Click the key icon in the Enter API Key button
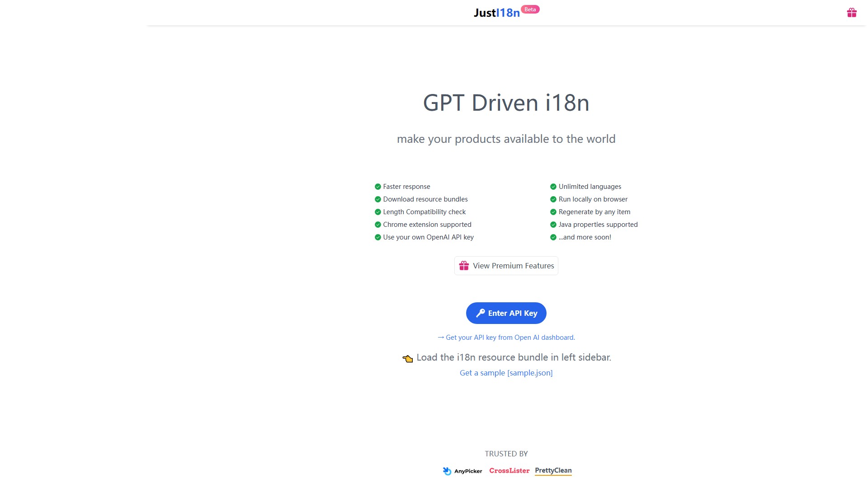The width and height of the screenshot is (868, 488). pos(481,313)
